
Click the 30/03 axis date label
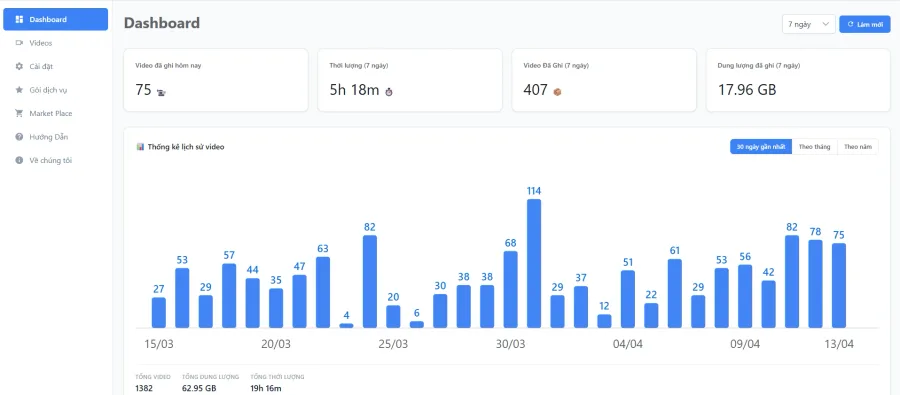click(510, 344)
